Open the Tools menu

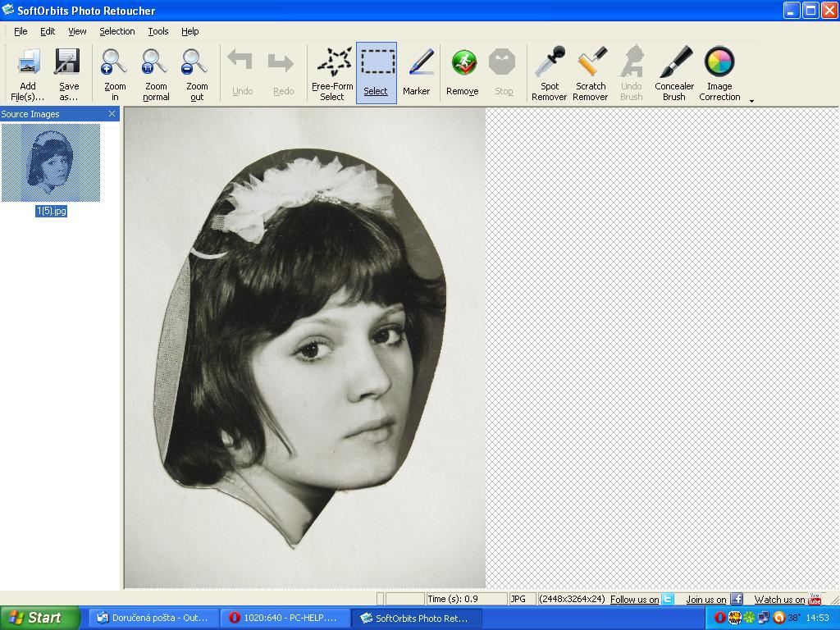[x=157, y=31]
